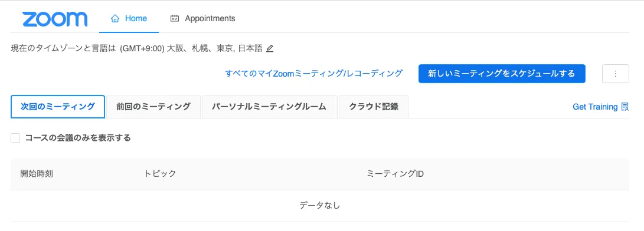644x231 pixels.
Task: Switch to the 前回のミーティング tab
Action: pyautogui.click(x=153, y=107)
